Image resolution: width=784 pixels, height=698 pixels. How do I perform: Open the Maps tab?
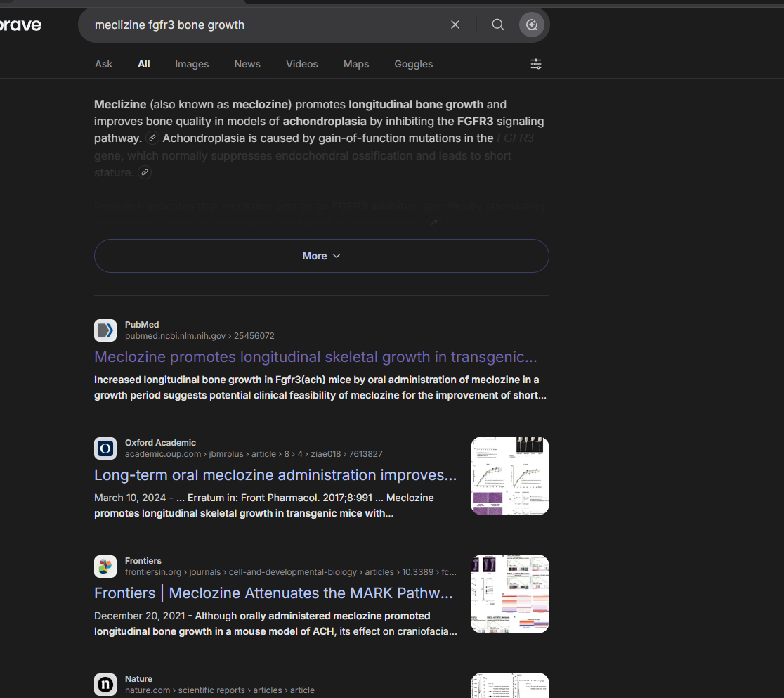point(356,64)
